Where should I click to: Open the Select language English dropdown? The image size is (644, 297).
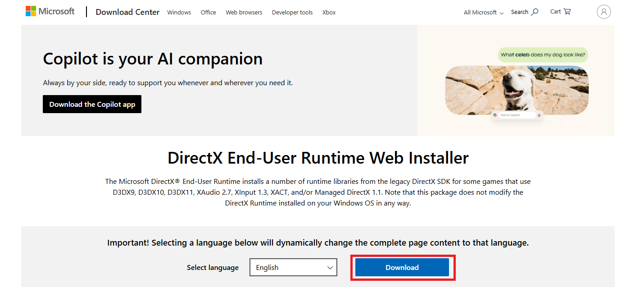coord(293,267)
